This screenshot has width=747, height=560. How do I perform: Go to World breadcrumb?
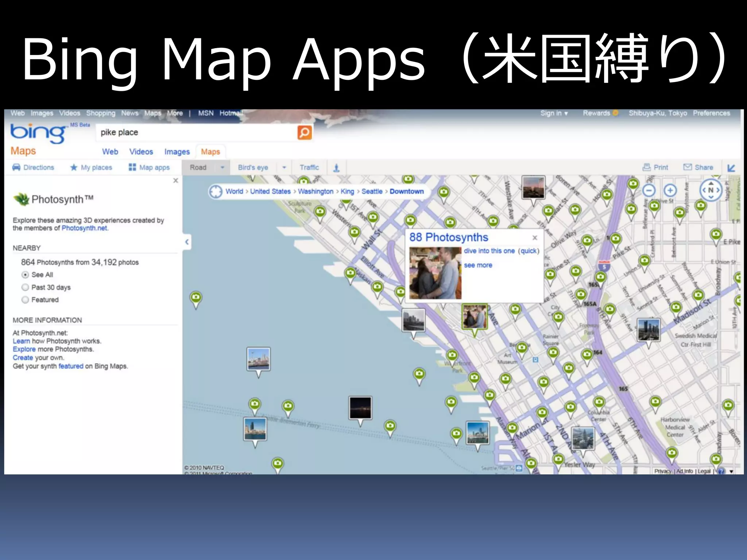234,191
